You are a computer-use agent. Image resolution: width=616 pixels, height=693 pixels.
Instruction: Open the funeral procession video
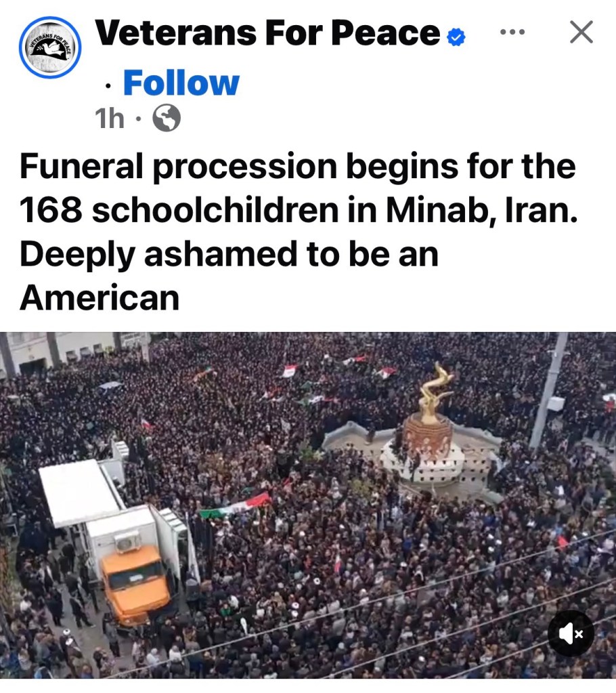(308, 505)
